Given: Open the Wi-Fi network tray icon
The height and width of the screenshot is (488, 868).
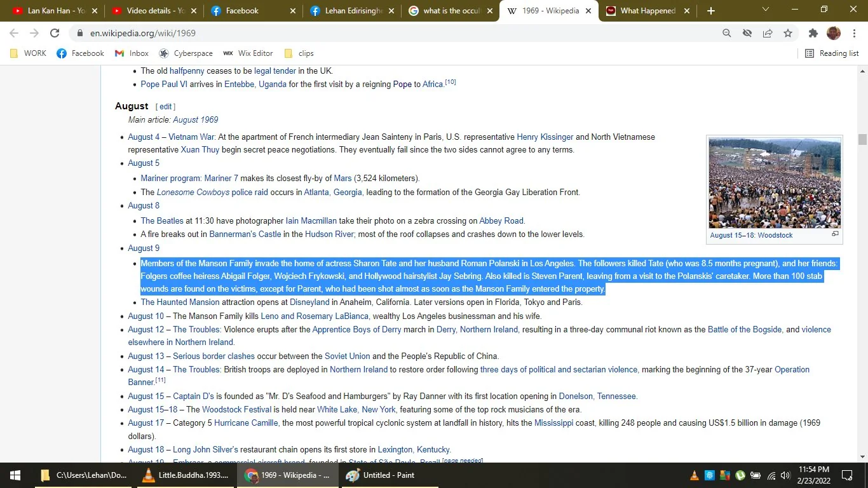Looking at the screenshot, I should pyautogui.click(x=771, y=475).
